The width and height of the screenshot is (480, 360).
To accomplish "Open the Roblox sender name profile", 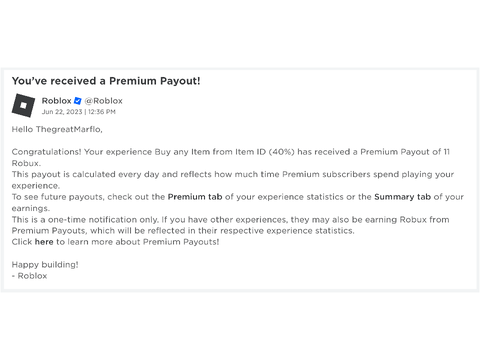I will (56, 101).
